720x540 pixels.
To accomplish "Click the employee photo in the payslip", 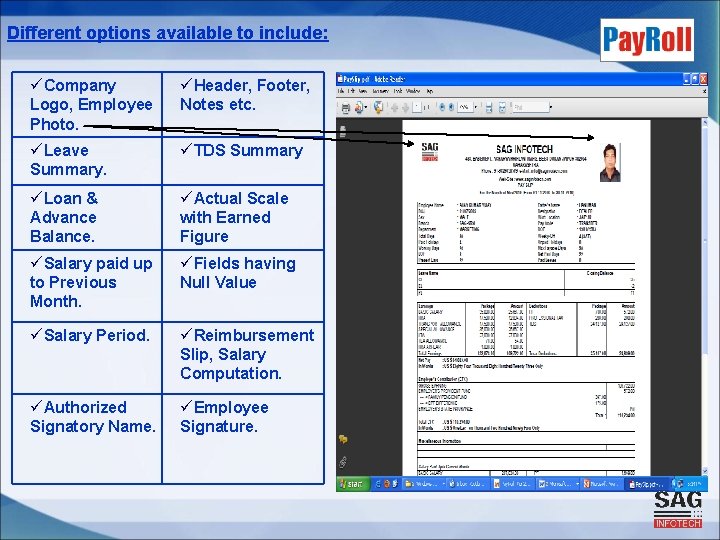I will [610, 163].
